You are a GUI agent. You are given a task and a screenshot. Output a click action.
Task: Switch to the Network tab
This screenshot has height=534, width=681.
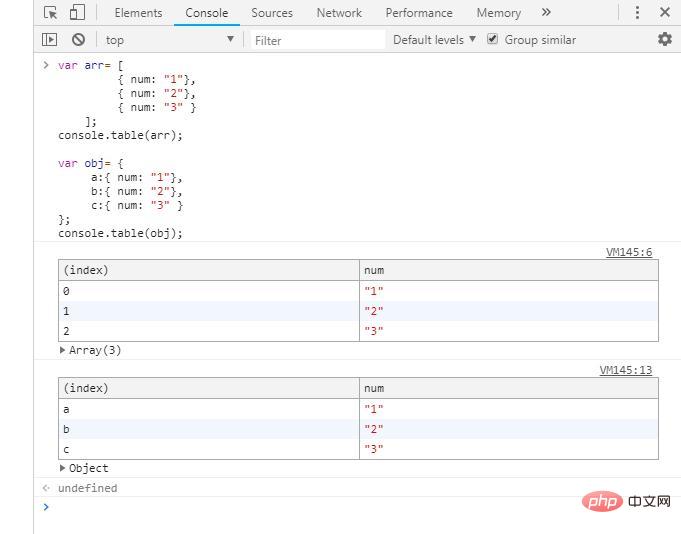pos(339,13)
